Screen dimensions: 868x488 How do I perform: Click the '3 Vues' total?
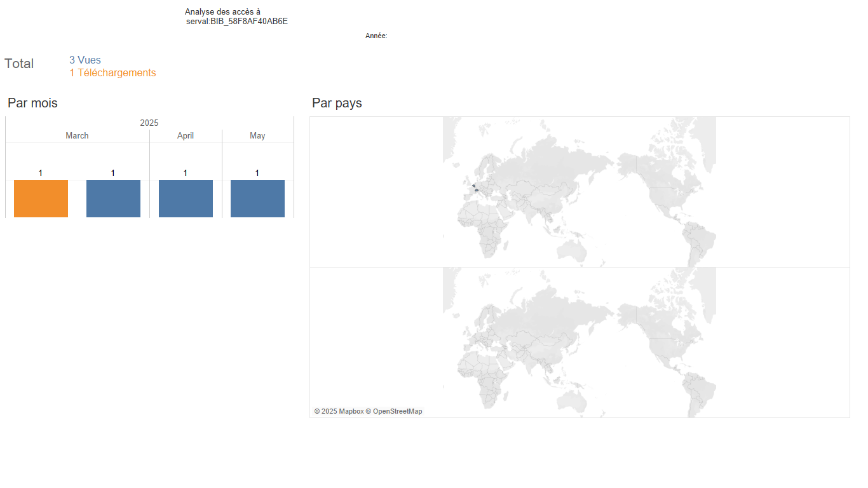click(x=85, y=60)
